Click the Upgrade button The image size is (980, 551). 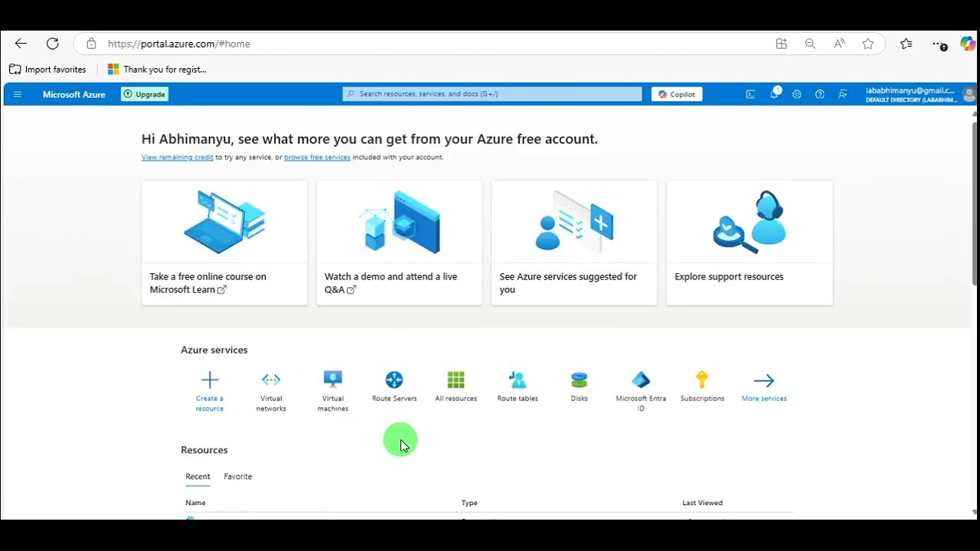[145, 94]
